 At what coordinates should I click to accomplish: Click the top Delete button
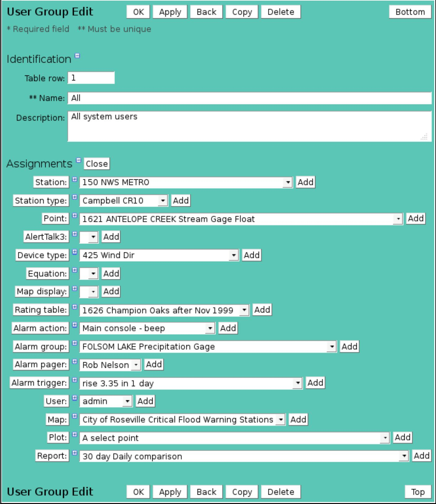pos(281,12)
